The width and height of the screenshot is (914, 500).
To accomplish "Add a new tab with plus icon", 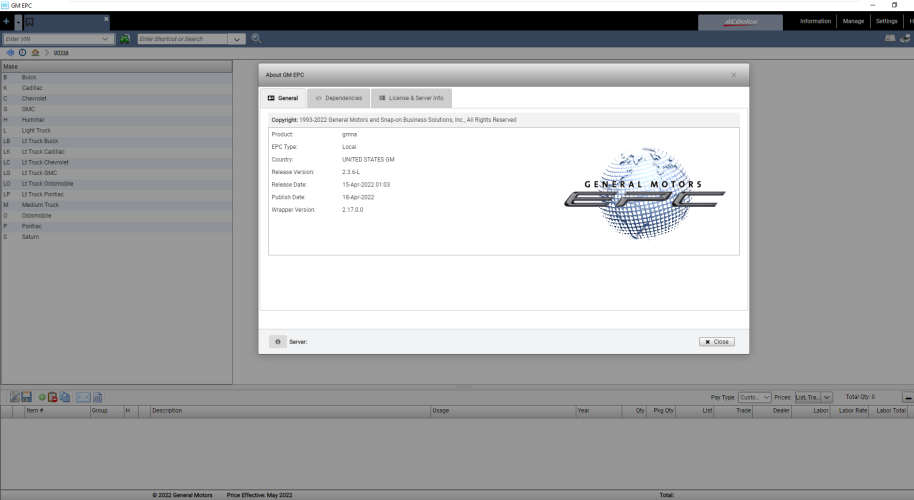I will (x=6, y=22).
